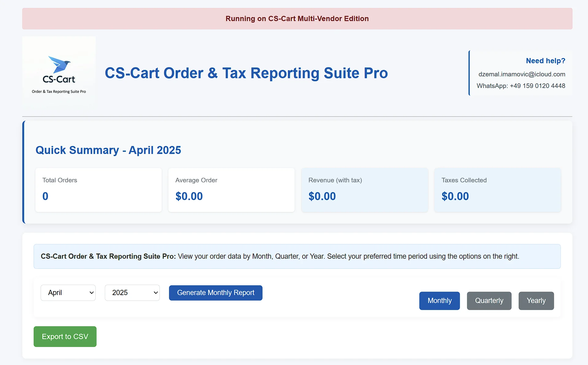Click the Quick Summary - April 2025 heading

(x=108, y=150)
